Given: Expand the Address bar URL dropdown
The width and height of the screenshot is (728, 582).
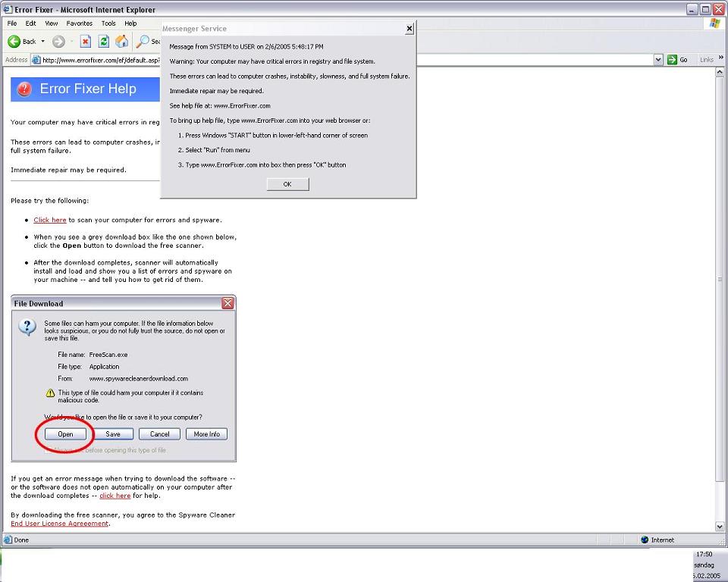Looking at the screenshot, I should tap(658, 59).
